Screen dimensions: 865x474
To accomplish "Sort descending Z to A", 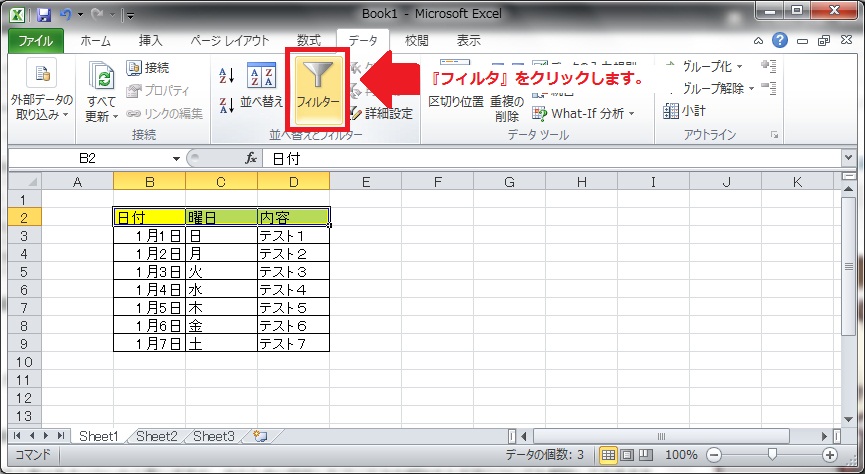I will click(x=227, y=105).
